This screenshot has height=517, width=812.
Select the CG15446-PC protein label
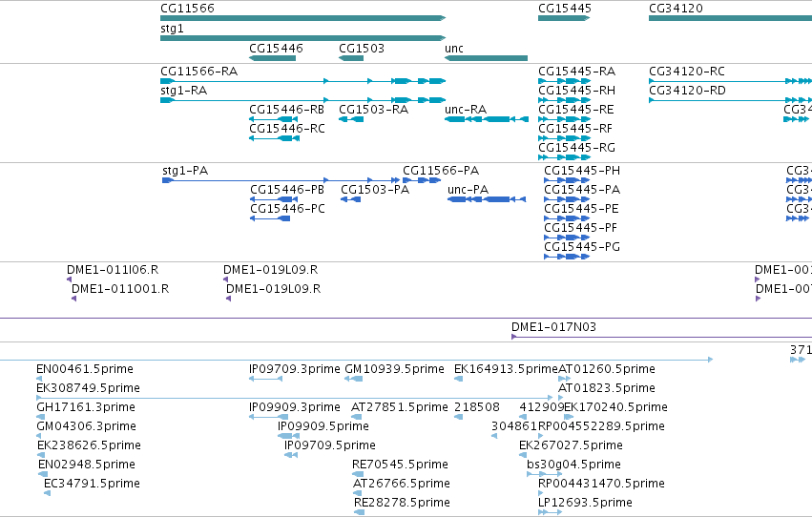coord(287,209)
